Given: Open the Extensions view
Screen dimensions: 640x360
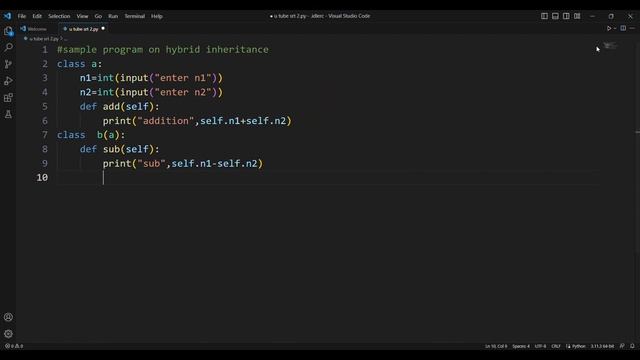Looking at the screenshot, I should coord(8,98).
